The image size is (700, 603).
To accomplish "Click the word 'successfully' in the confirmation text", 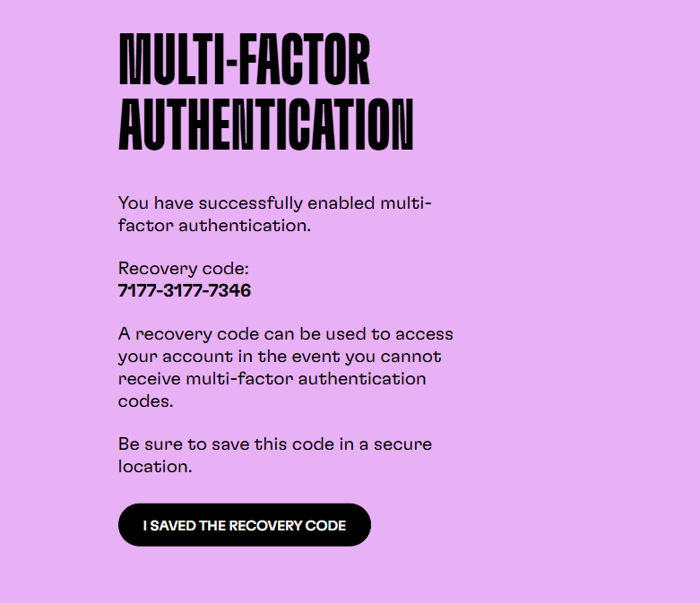I will coord(250,203).
